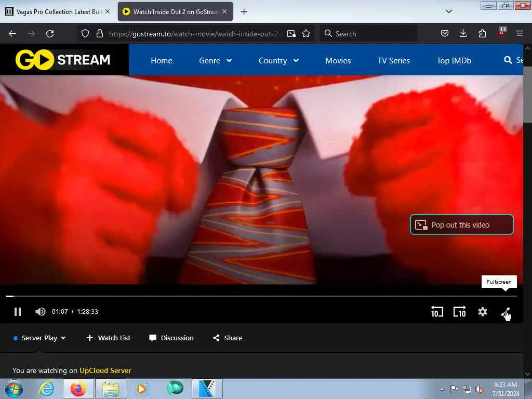This screenshot has width=532, height=399.
Task: Open tracking protection shield
Action: click(x=85, y=33)
